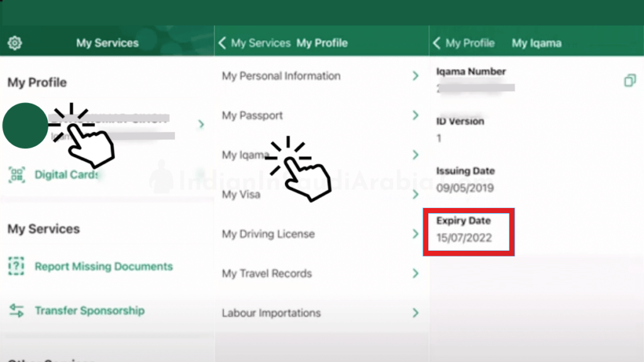Click the Transfer Sponsorship arrows icon
Image resolution: width=644 pixels, height=362 pixels.
pos(16,310)
